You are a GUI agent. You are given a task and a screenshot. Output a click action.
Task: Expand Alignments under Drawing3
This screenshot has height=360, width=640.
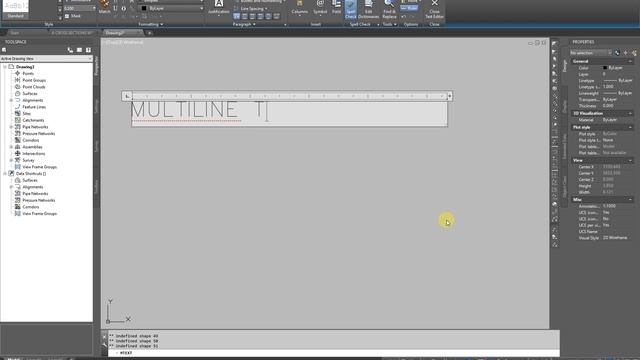[11, 100]
